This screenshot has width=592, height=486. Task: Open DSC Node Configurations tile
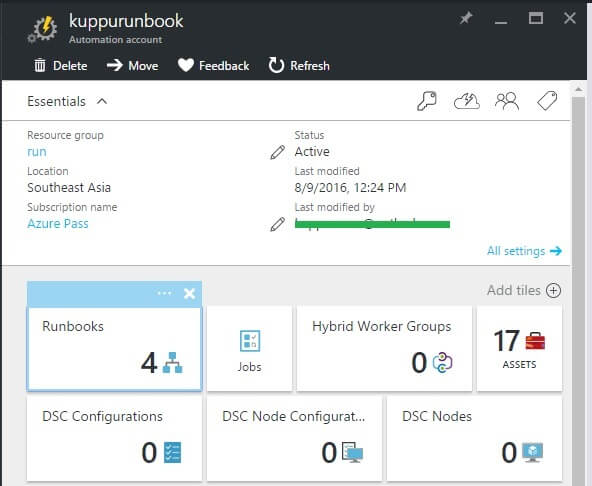(294, 438)
